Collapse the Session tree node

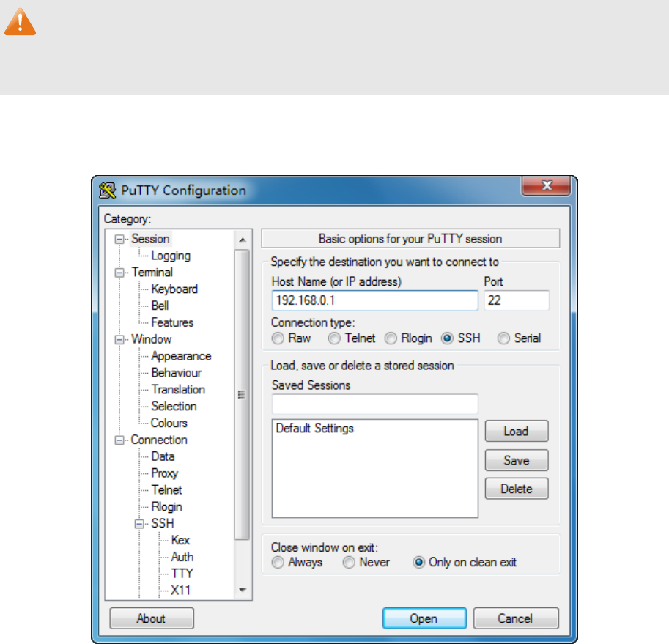[119, 240]
